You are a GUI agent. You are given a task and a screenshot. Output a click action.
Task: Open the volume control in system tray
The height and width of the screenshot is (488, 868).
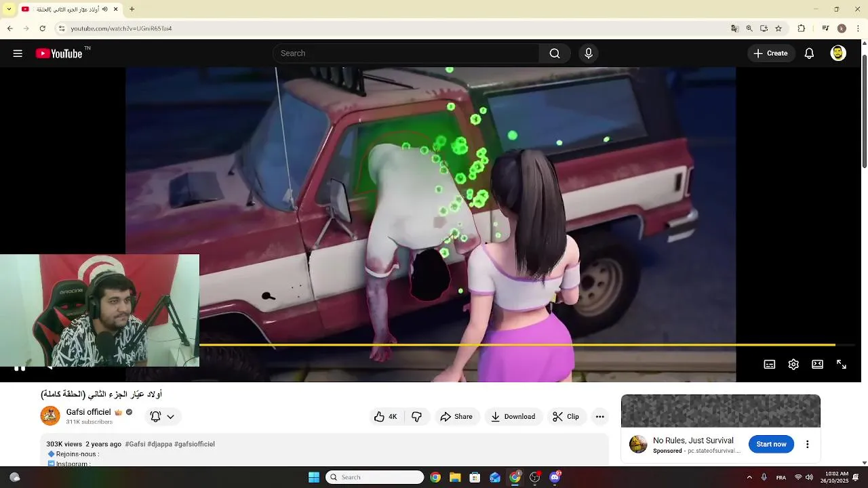click(x=809, y=477)
